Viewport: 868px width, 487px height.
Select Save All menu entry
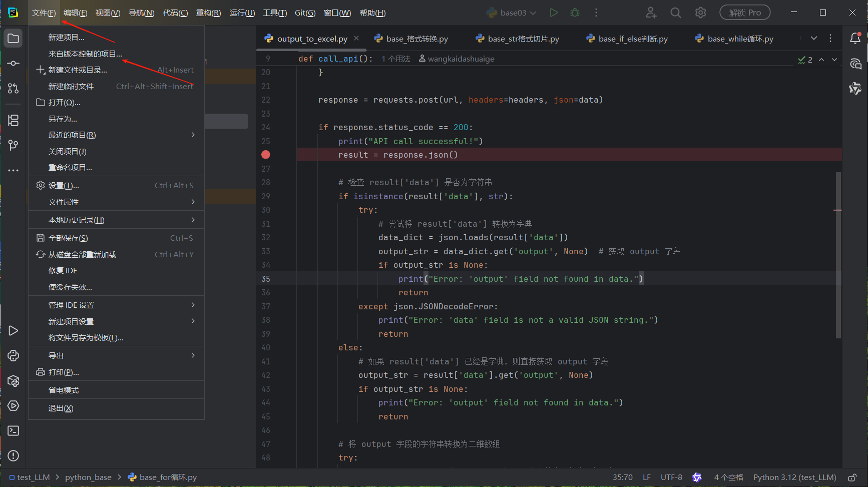coord(116,238)
